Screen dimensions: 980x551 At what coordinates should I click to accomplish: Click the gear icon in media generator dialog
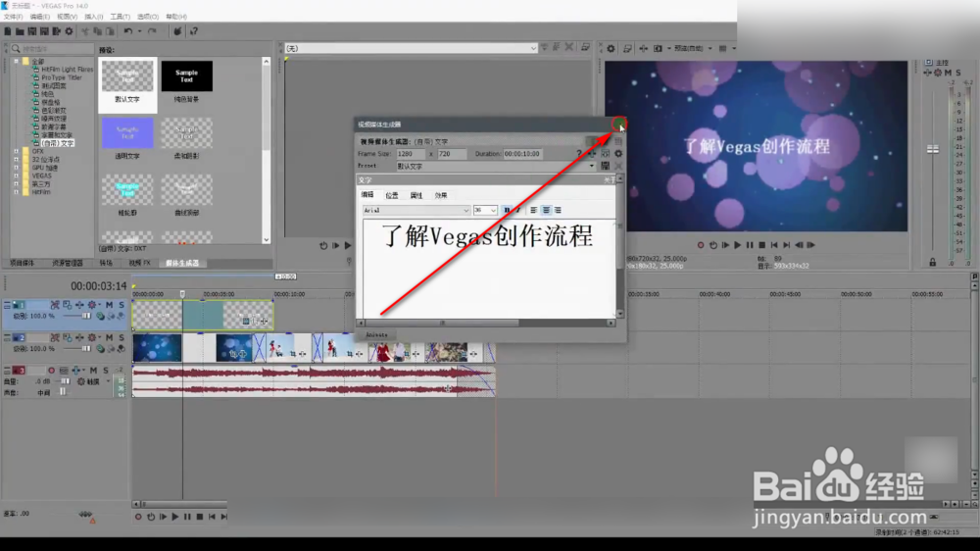618,154
